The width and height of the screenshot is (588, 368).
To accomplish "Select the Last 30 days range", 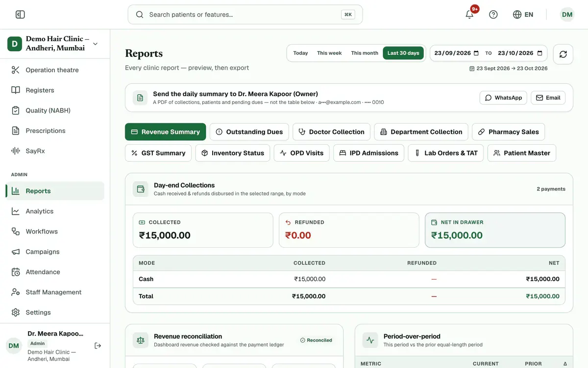I will (x=403, y=53).
